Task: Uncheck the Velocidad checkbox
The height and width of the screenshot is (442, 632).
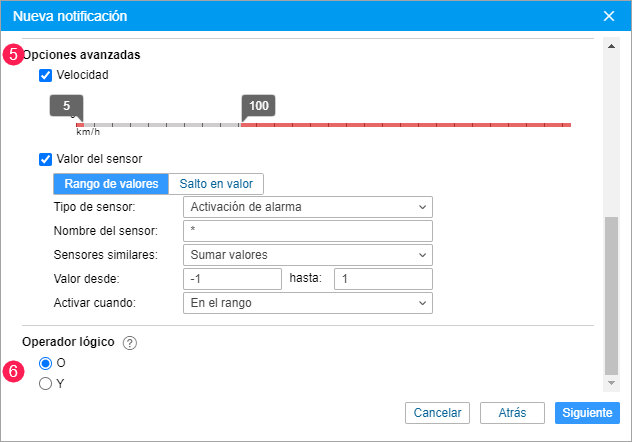Action: [45, 75]
